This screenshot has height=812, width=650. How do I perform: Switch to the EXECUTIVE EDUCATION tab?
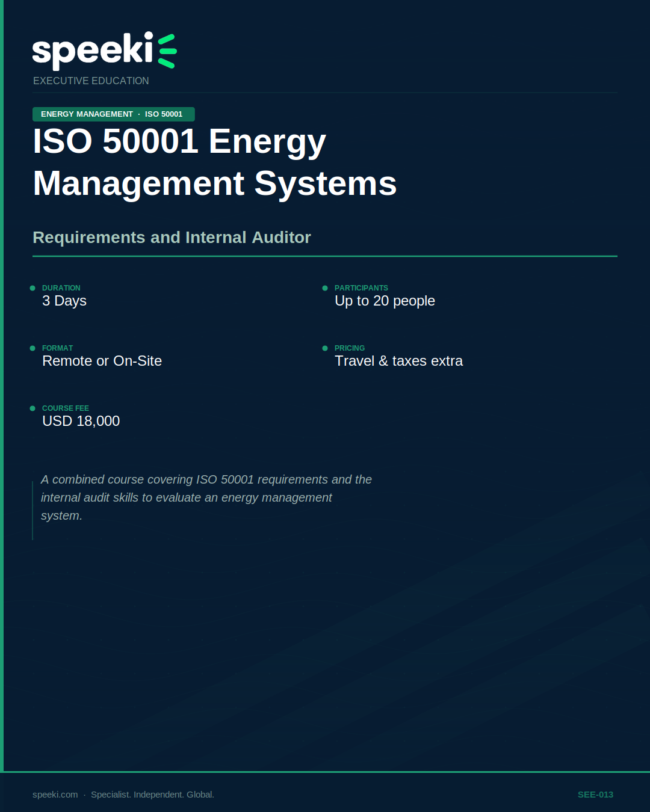[x=91, y=81]
